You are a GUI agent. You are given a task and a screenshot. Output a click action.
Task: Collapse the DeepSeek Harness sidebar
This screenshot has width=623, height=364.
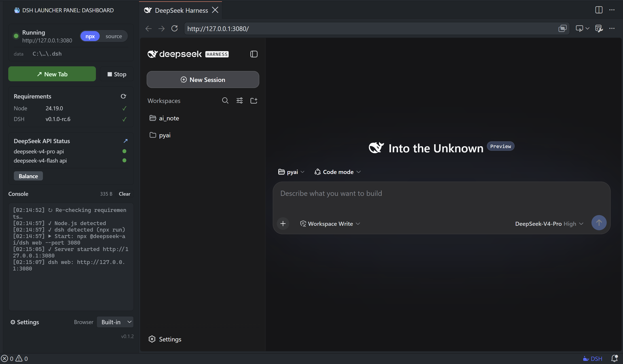coord(254,54)
